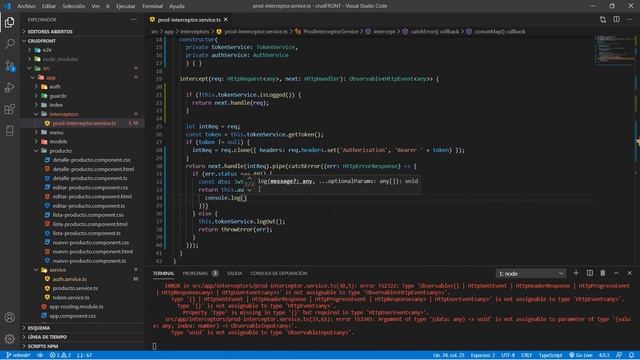Expand the guards folder
The width and height of the screenshot is (640, 360).
click(x=58, y=96)
